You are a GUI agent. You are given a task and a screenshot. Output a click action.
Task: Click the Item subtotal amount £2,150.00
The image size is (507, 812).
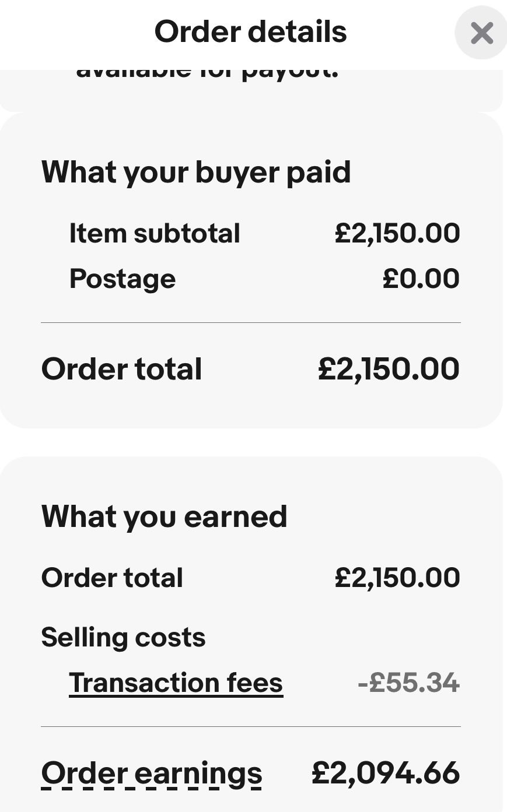(x=397, y=233)
